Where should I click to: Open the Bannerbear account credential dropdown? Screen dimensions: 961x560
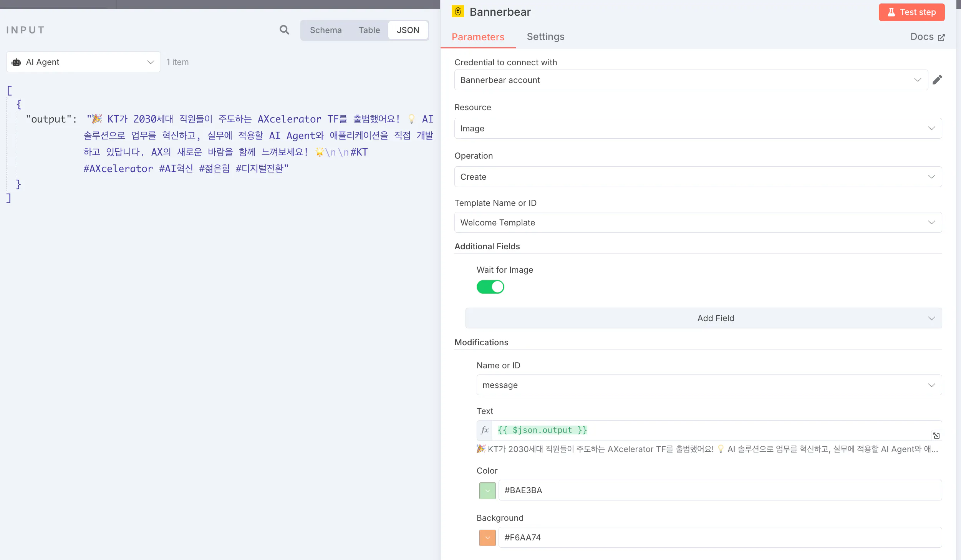click(691, 80)
